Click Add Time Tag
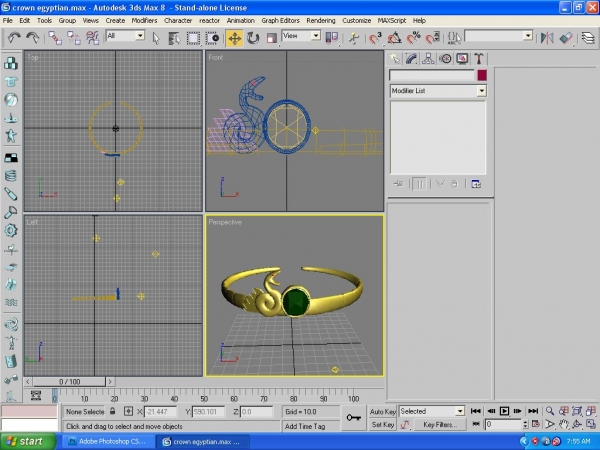 (305, 426)
